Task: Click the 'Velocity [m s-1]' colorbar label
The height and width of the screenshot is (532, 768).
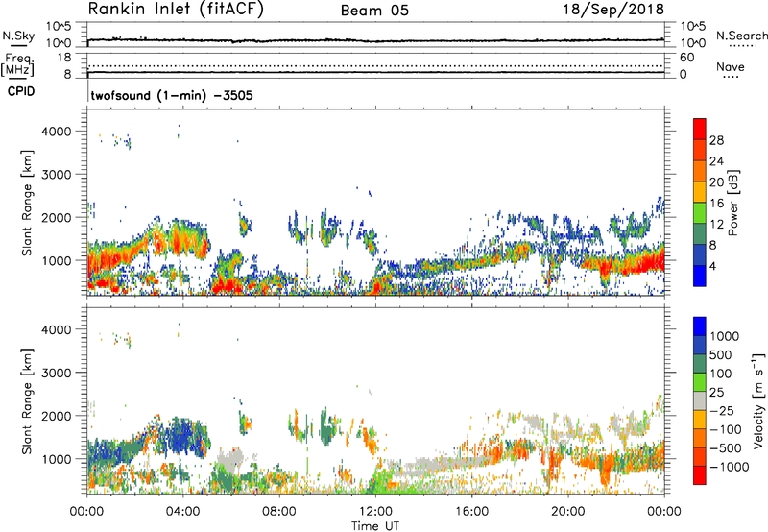Action: tap(758, 400)
